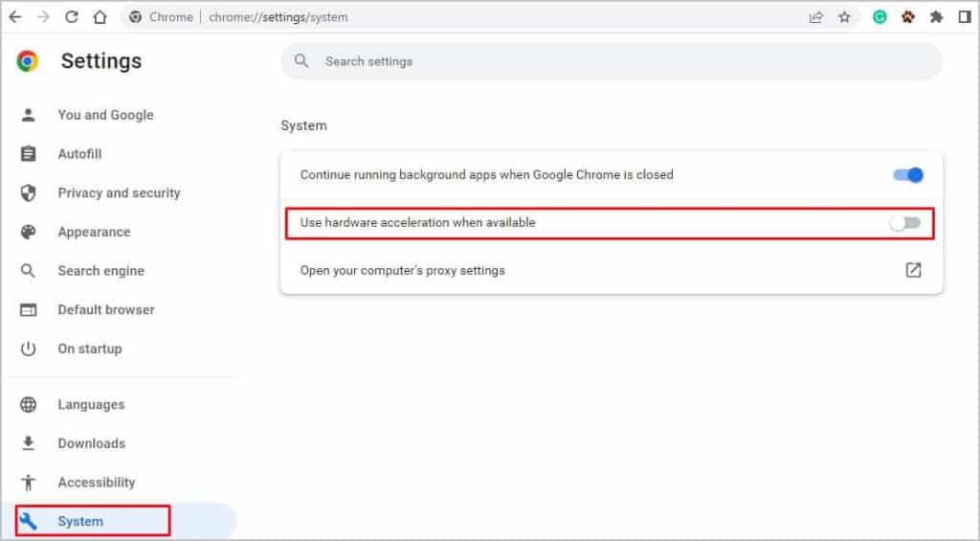Viewport: 980px width, 541px height.
Task: Open Downloads settings section
Action: pyautogui.click(x=92, y=443)
